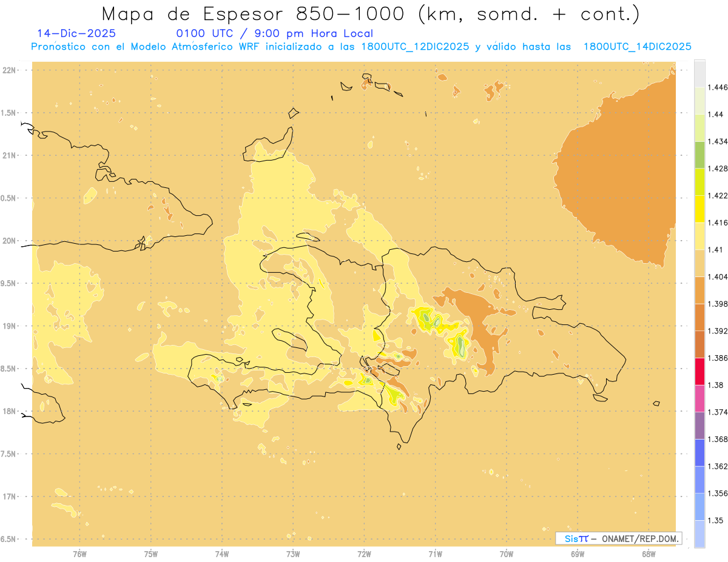
Task: Click the longitude label '76W'
Action: 79,554
